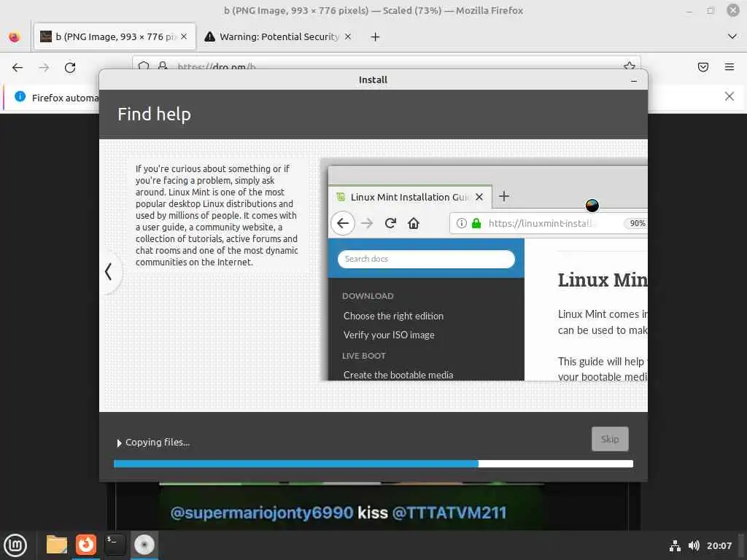
Task: Select the installer disc icon in taskbar
Action: coord(144,545)
